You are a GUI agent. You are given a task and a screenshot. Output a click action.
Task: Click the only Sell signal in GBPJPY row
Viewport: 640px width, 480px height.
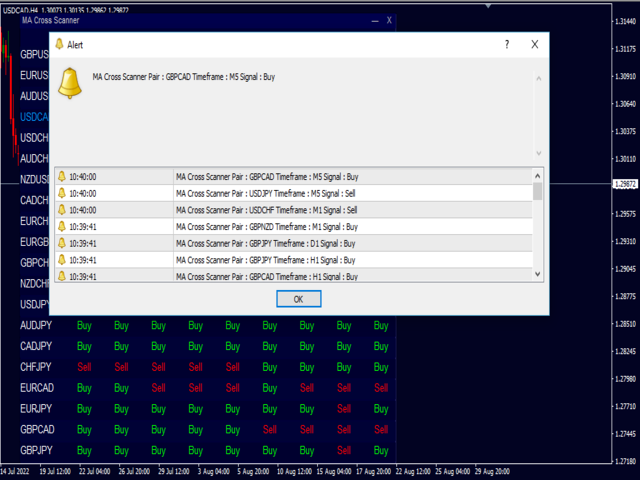click(x=344, y=450)
